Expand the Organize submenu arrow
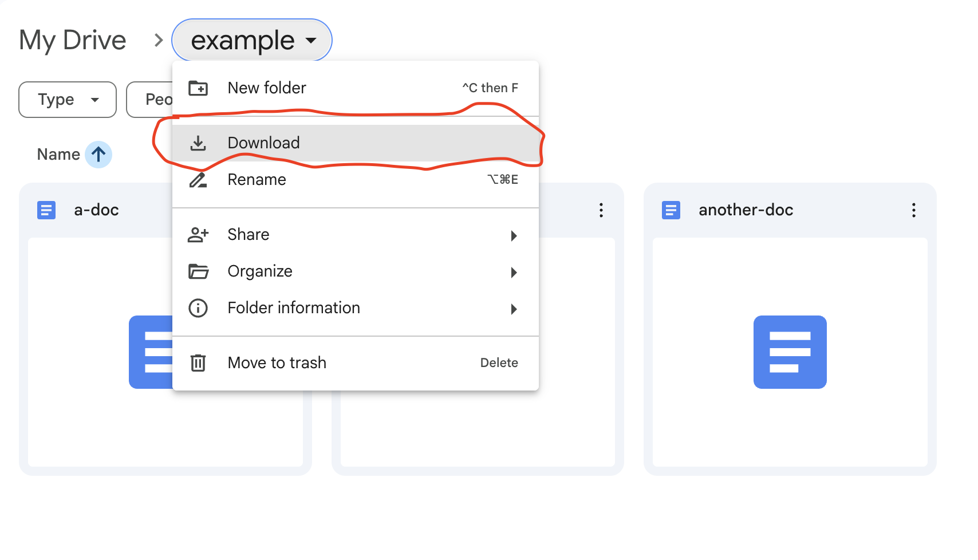Viewport: 978px width, 560px height. pos(514,272)
